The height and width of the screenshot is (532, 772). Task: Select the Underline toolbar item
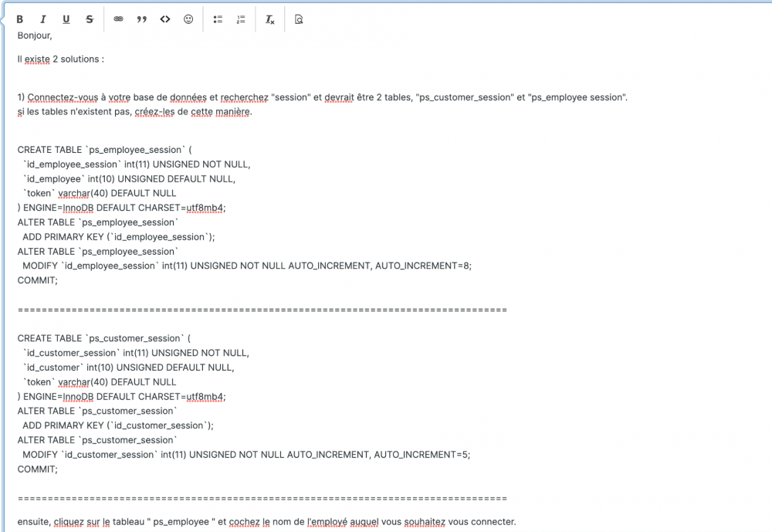pos(66,19)
